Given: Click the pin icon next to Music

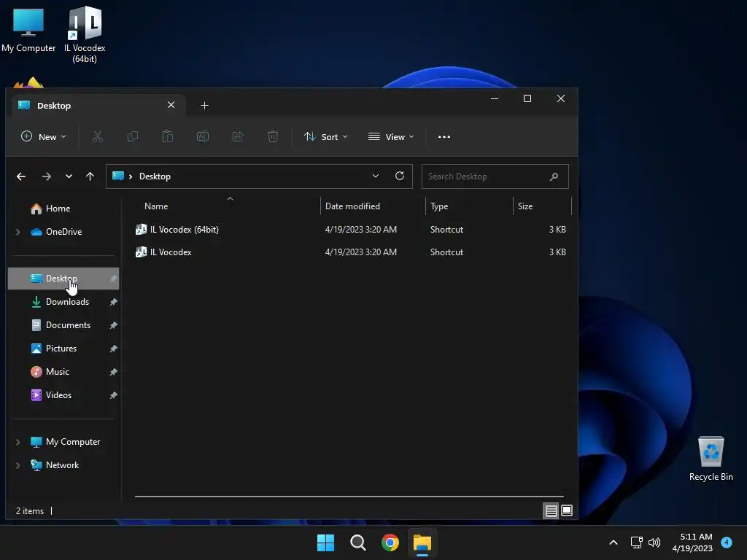Looking at the screenshot, I should [x=113, y=372].
